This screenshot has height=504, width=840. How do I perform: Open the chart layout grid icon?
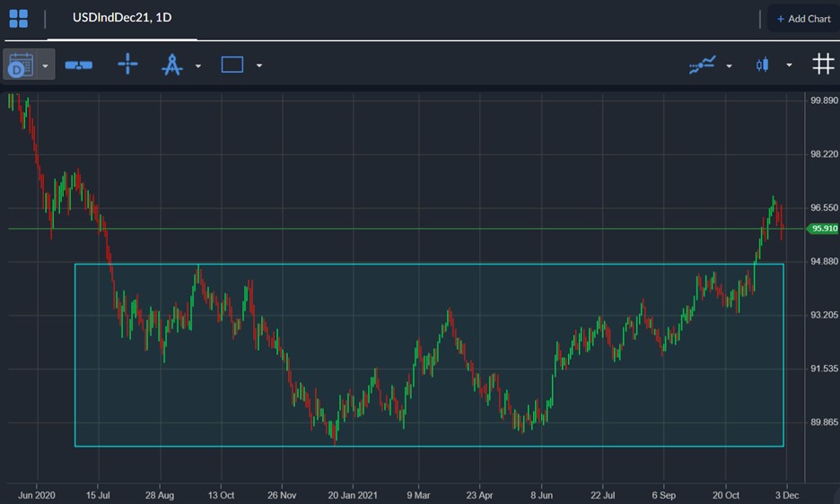[18, 18]
